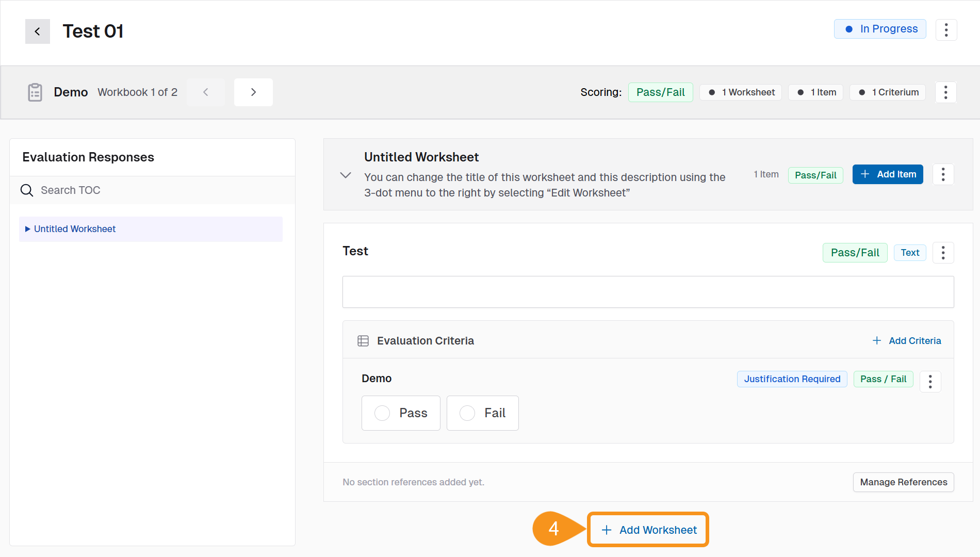Collapse the Untitled Worksheet header chevron

click(345, 175)
